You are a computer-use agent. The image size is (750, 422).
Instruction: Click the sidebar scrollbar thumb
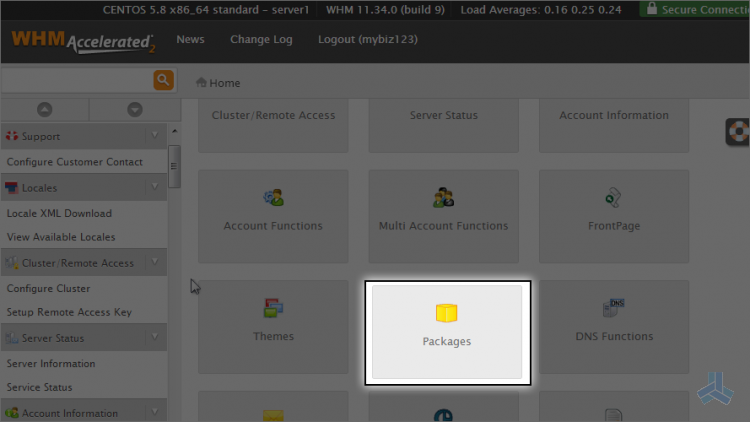[174, 166]
